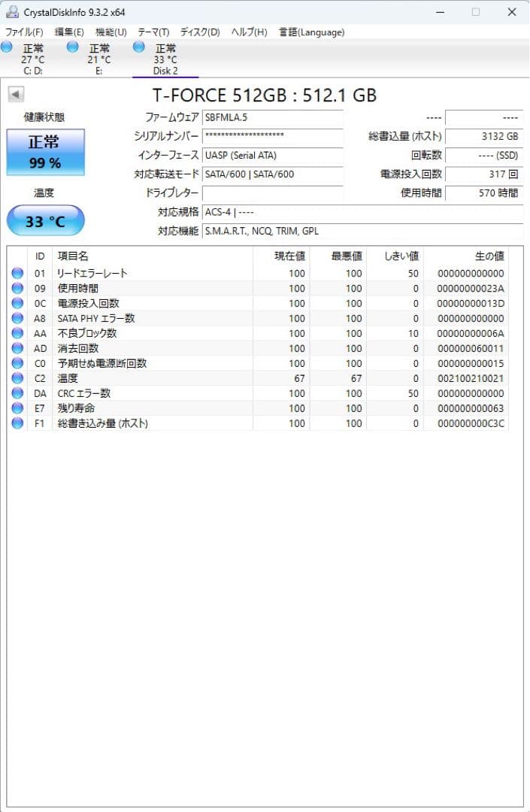Click the empty drive letter field
530x812 pixels.
point(273,193)
